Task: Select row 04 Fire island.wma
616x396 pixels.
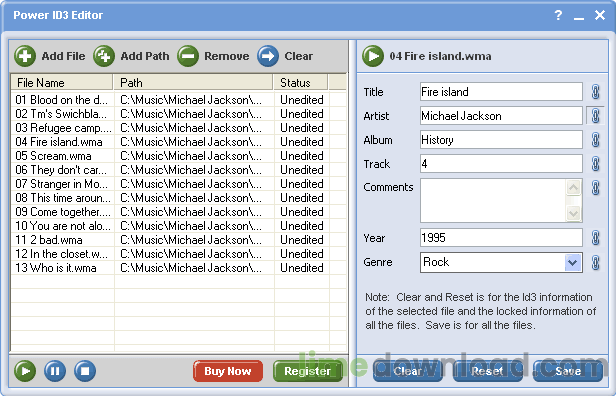Action: coord(179,142)
